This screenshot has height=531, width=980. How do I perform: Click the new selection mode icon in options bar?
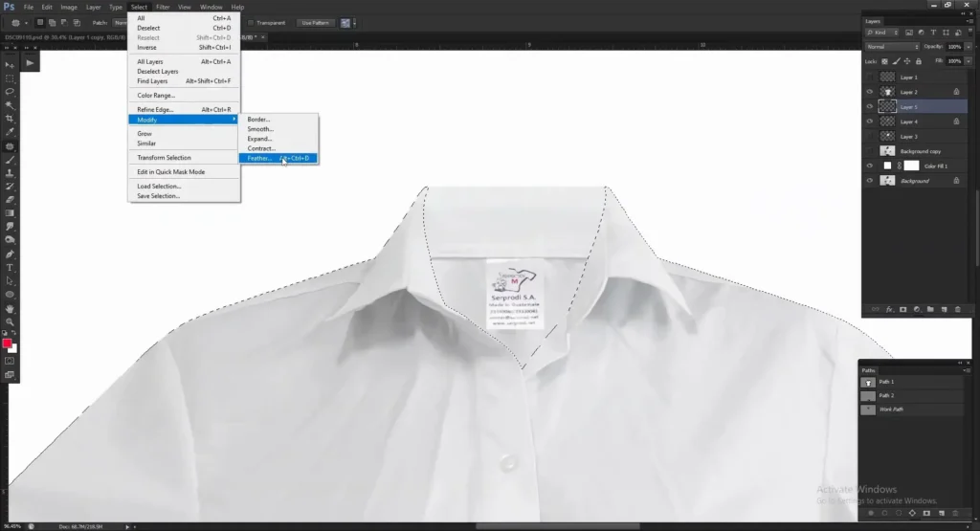pos(40,23)
